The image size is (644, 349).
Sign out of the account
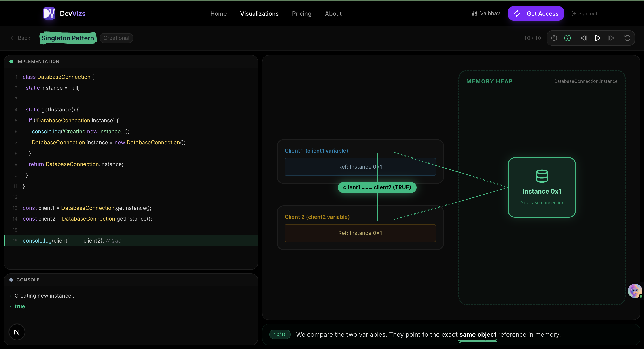[584, 13]
